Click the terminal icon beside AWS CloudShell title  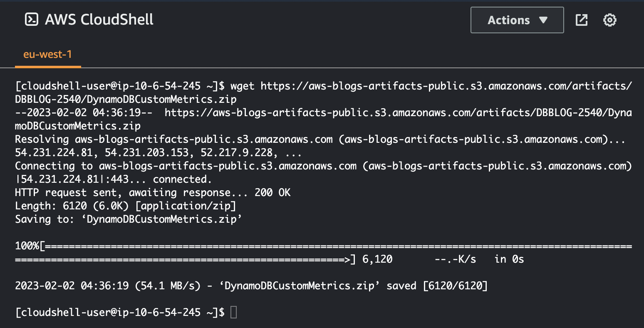tap(31, 20)
